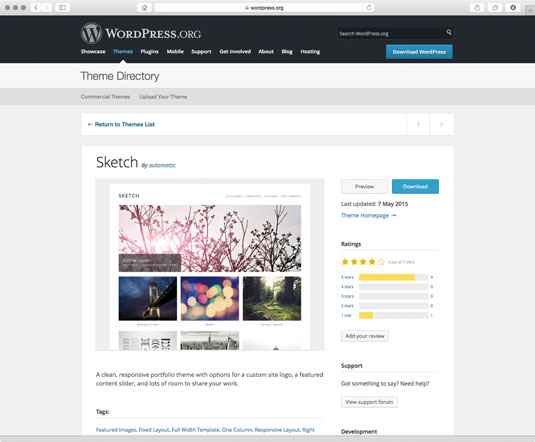Open the One Column tag

pos(237,430)
